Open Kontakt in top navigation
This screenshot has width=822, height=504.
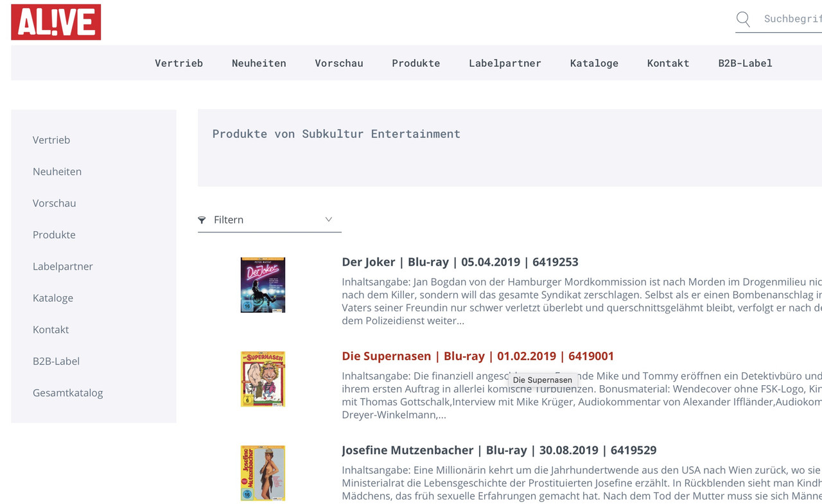click(x=668, y=63)
